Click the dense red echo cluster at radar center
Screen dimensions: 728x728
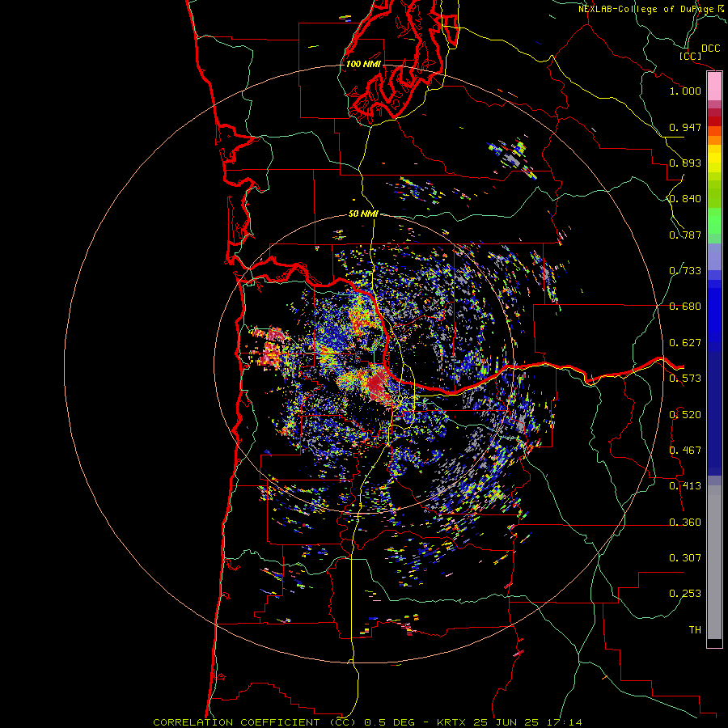click(x=379, y=383)
